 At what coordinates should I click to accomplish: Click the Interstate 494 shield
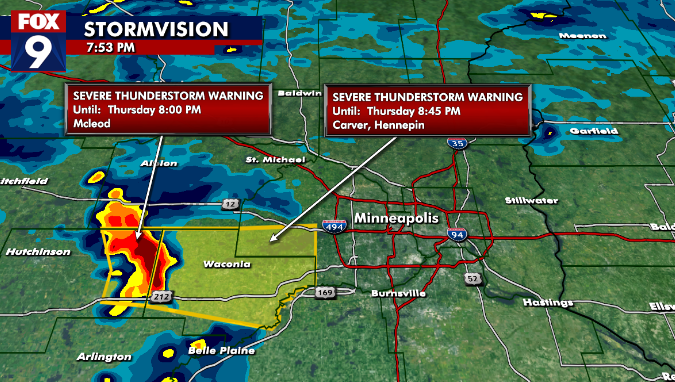334,227
